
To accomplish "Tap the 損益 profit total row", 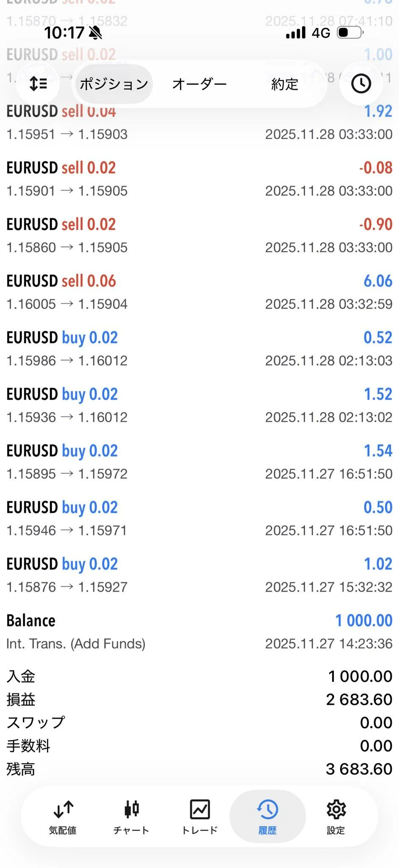I will 199,699.
